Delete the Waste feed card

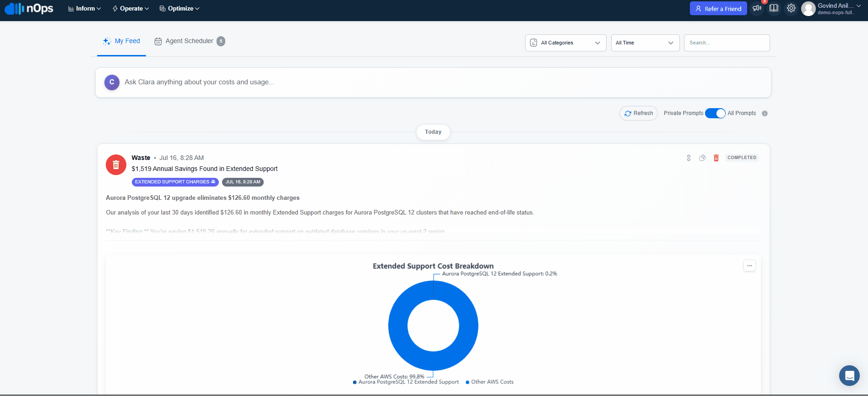(716, 158)
